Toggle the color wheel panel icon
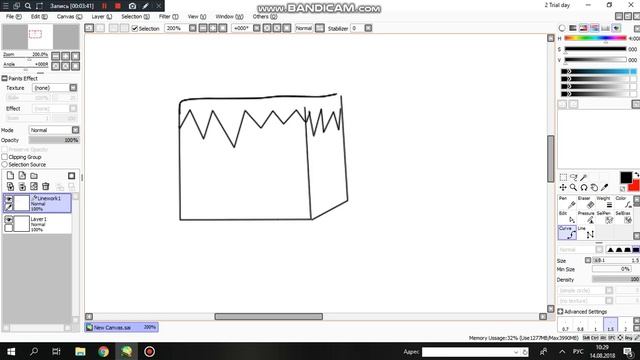 coord(562,28)
